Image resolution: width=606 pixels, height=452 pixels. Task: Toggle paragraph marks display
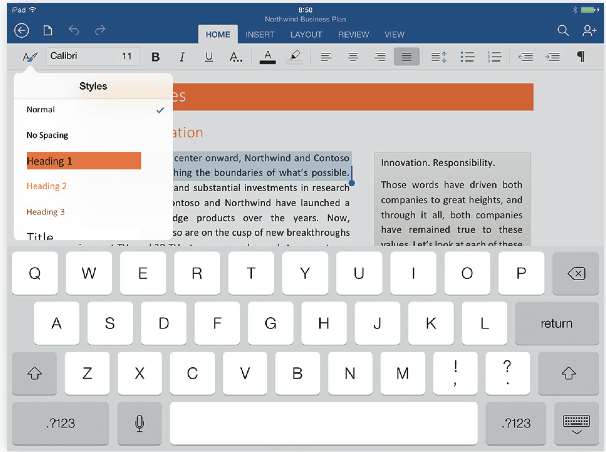580,57
